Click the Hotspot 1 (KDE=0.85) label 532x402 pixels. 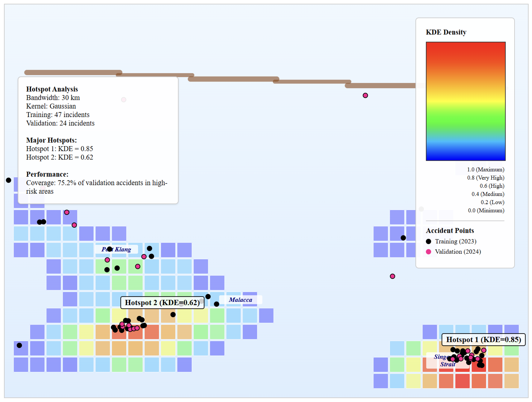coord(483,339)
